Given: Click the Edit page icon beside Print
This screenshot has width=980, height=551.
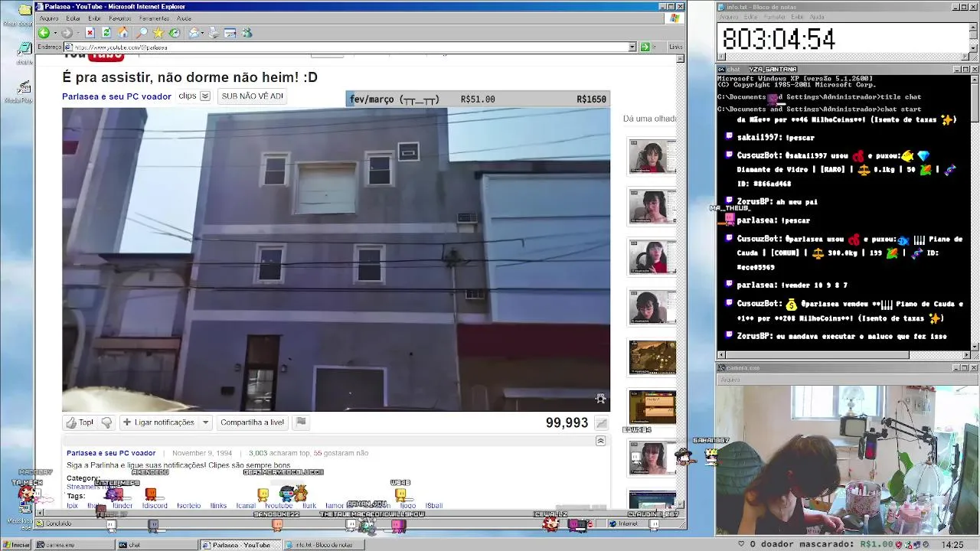Looking at the screenshot, I should tap(230, 33).
